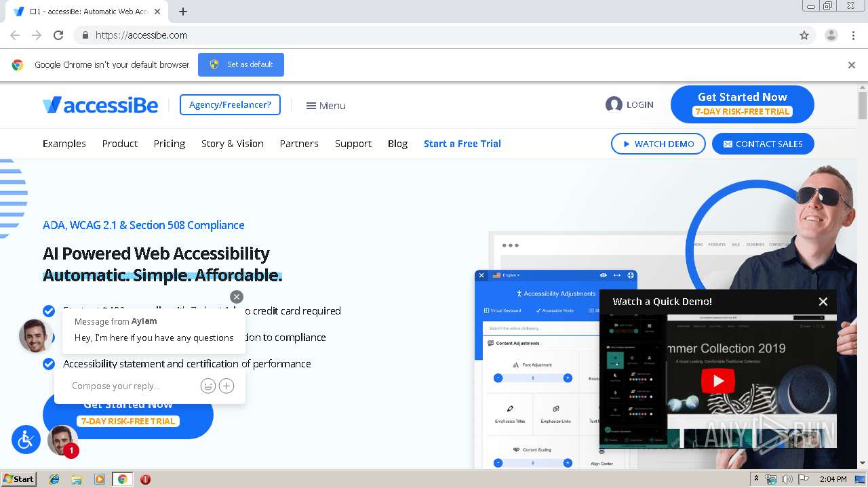The image size is (868, 488).
Task: Click the LOGIN user icon
Action: click(614, 104)
